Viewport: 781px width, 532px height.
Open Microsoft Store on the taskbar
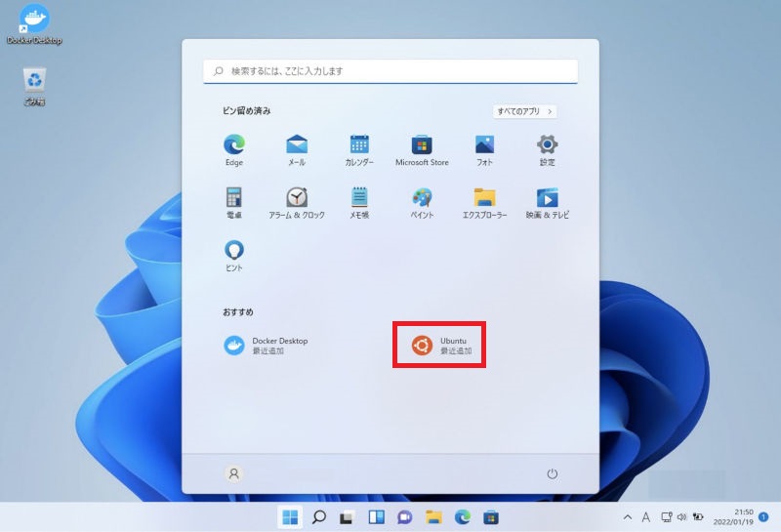pyautogui.click(x=491, y=517)
